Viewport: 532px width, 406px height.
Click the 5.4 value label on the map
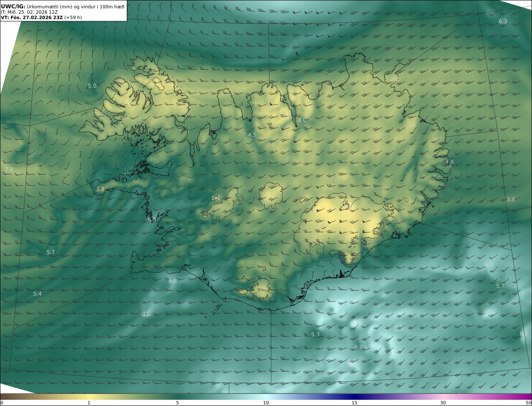37,294
